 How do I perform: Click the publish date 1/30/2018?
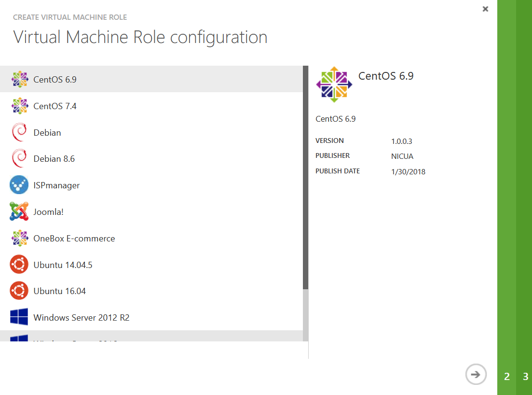[x=408, y=171]
